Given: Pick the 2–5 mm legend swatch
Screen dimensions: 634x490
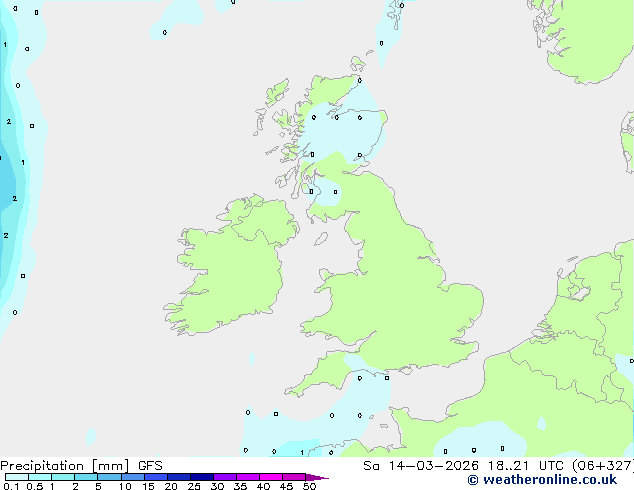Looking at the screenshot, I should tap(86, 477).
